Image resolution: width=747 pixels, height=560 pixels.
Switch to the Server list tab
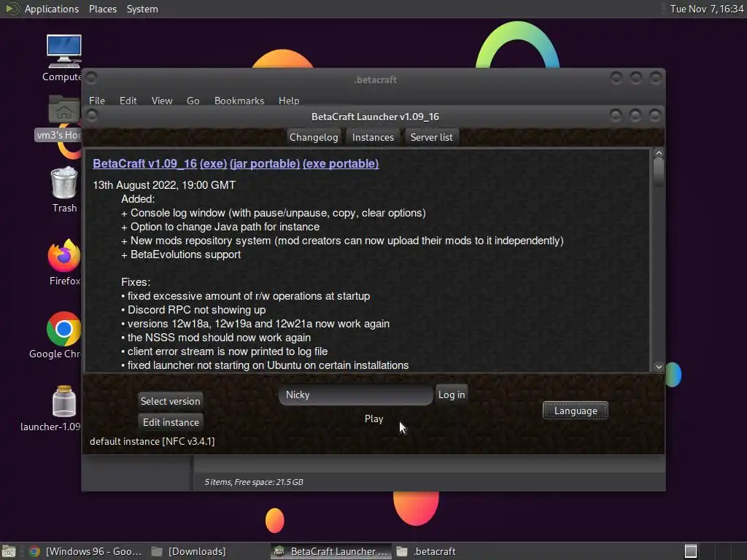pyautogui.click(x=431, y=137)
